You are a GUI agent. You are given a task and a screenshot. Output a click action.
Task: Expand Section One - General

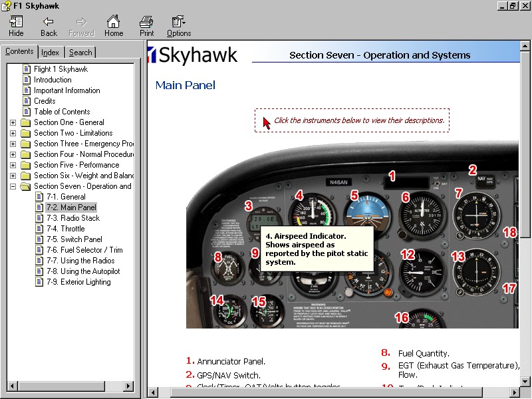click(x=13, y=122)
